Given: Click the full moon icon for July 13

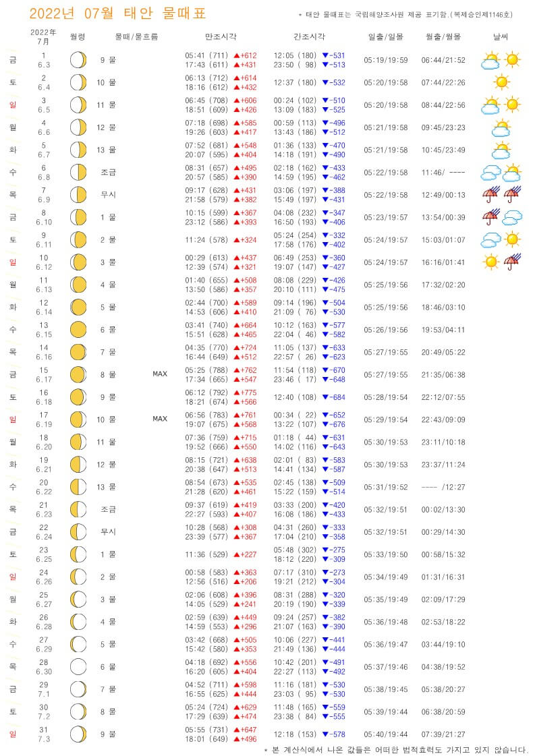Looking at the screenshot, I should (x=78, y=330).
